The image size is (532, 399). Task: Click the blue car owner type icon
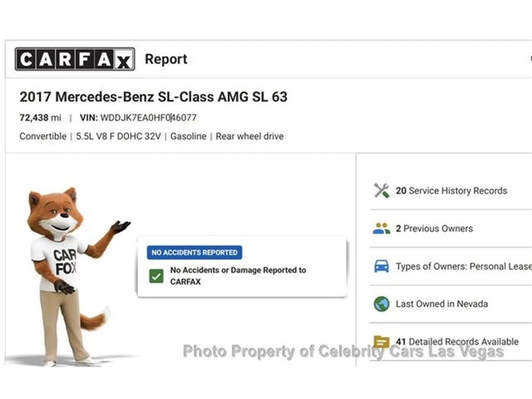pos(381,267)
